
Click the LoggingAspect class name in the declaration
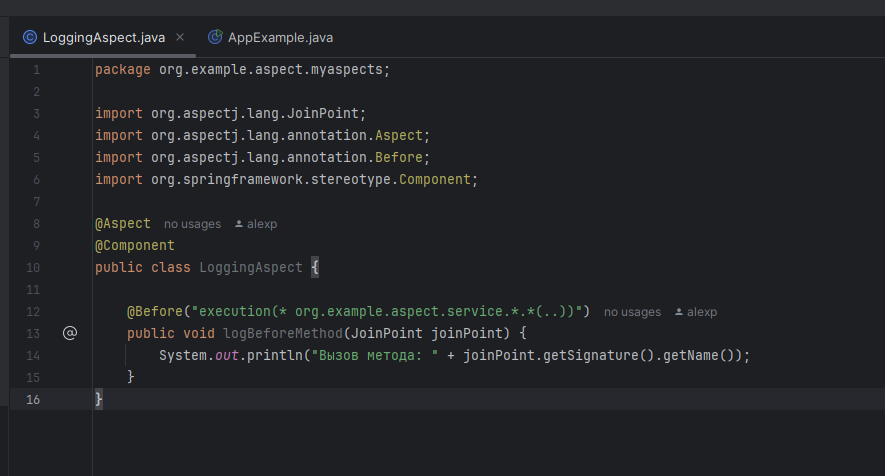coord(251,268)
